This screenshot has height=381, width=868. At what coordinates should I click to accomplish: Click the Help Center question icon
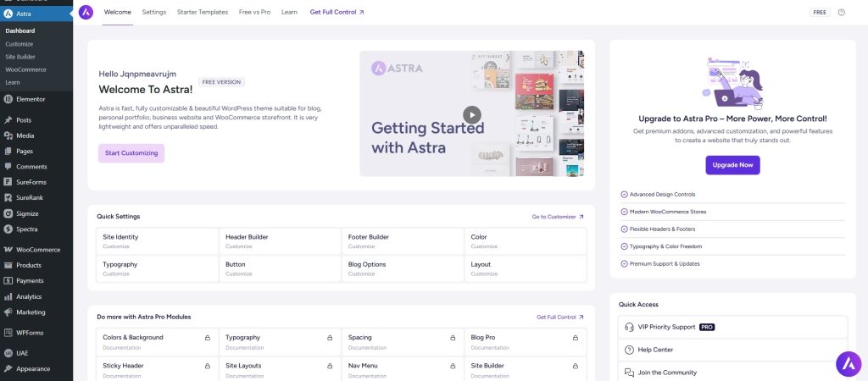click(x=629, y=350)
